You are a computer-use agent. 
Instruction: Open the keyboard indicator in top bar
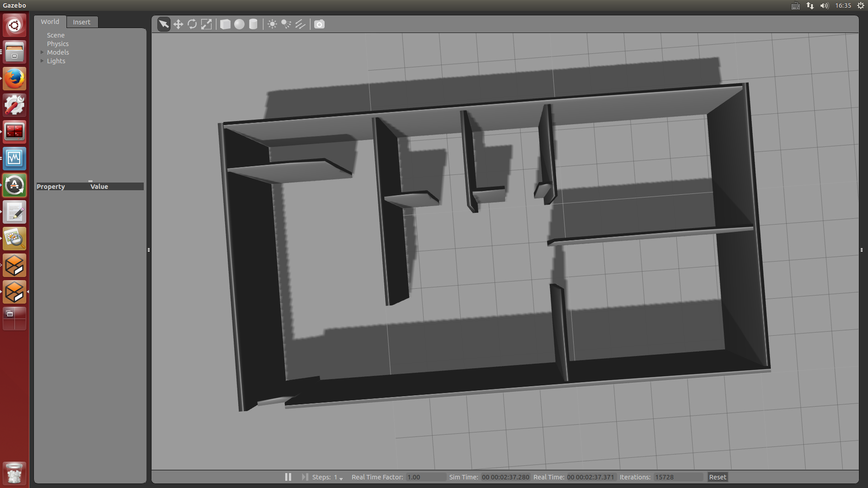(x=796, y=5)
